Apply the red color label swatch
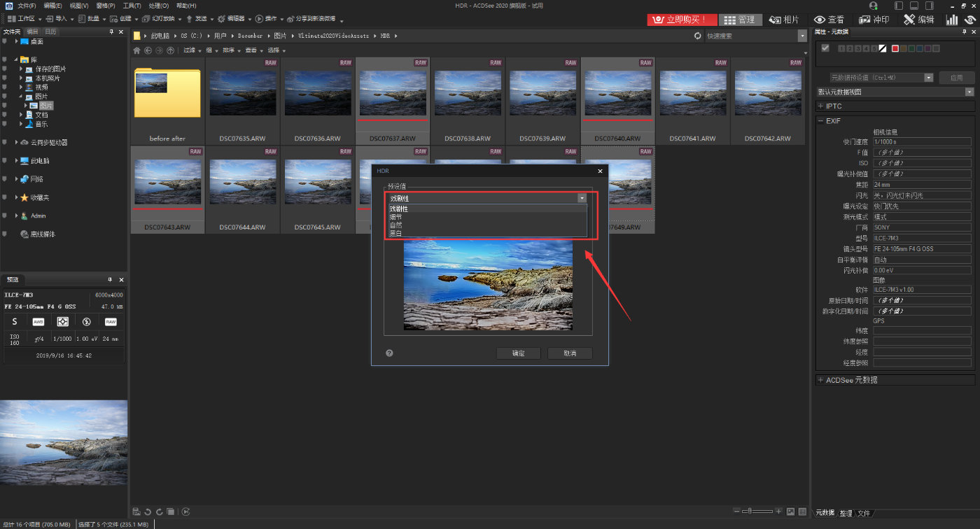The width and height of the screenshot is (980, 529). (895, 48)
